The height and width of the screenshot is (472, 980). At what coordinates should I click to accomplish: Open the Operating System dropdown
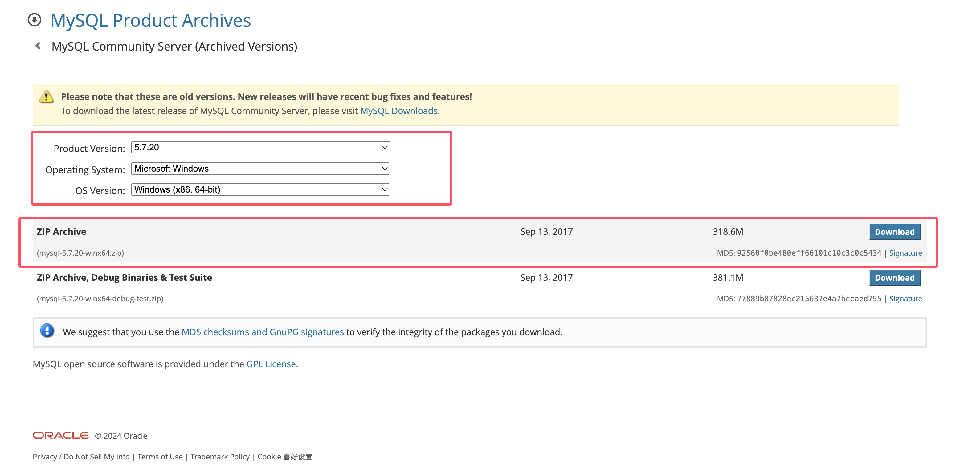click(261, 169)
